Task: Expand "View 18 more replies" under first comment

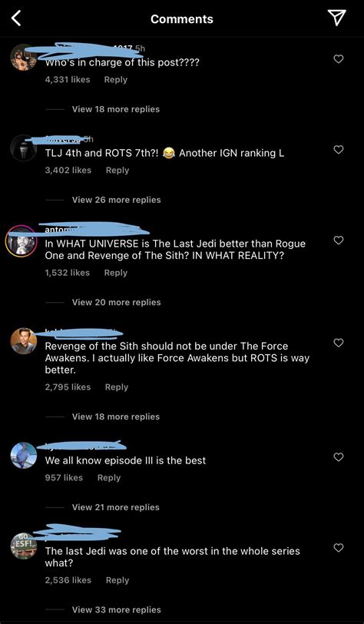Action: coord(116,109)
